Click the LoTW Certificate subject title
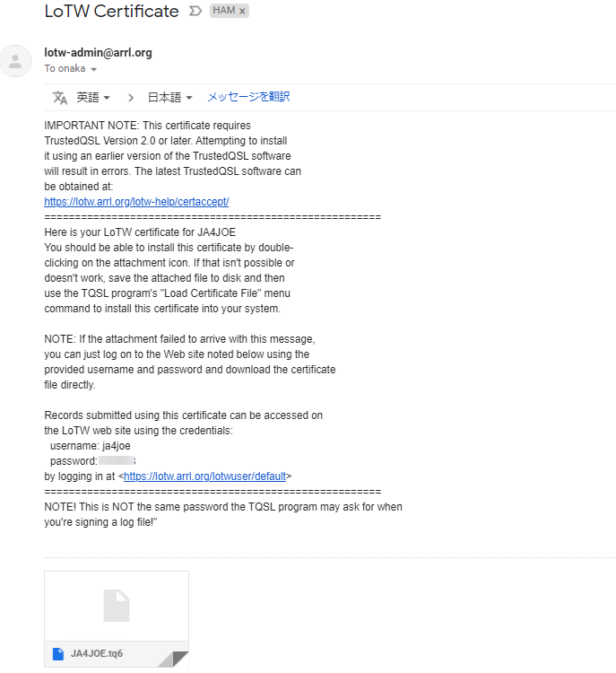The height and width of the screenshot is (673, 616). [111, 11]
